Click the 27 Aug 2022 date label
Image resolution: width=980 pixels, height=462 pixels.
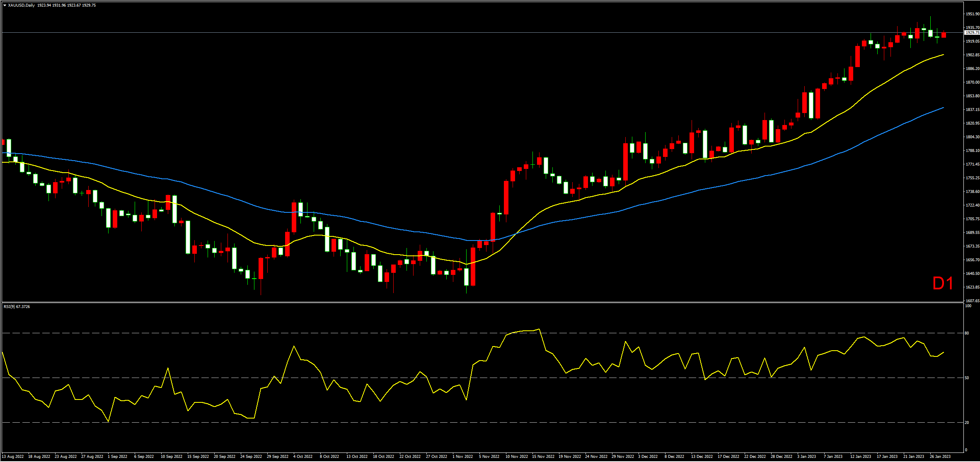[92, 457]
